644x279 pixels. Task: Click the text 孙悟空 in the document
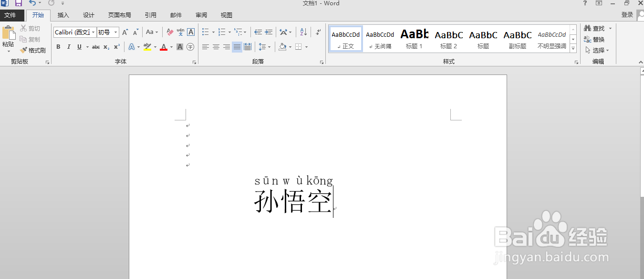pyautogui.click(x=293, y=201)
